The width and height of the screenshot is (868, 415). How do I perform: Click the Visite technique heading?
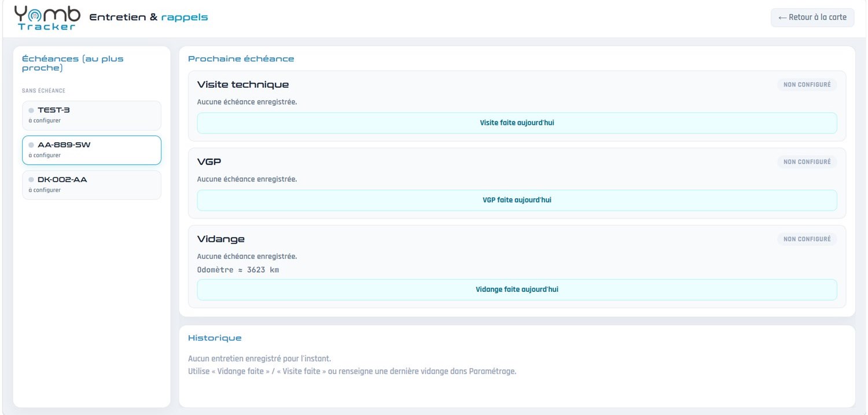(x=243, y=84)
